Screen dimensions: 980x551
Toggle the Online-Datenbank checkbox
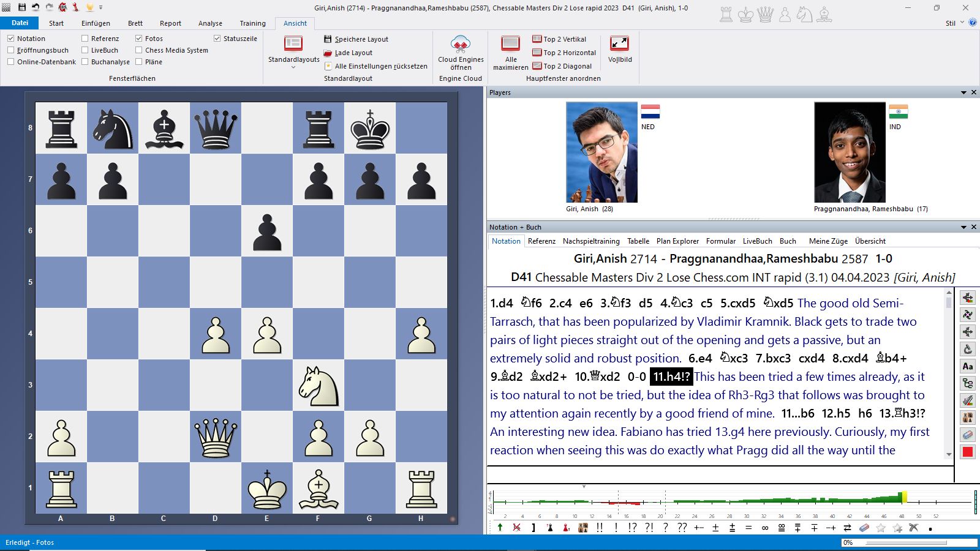pos(11,62)
